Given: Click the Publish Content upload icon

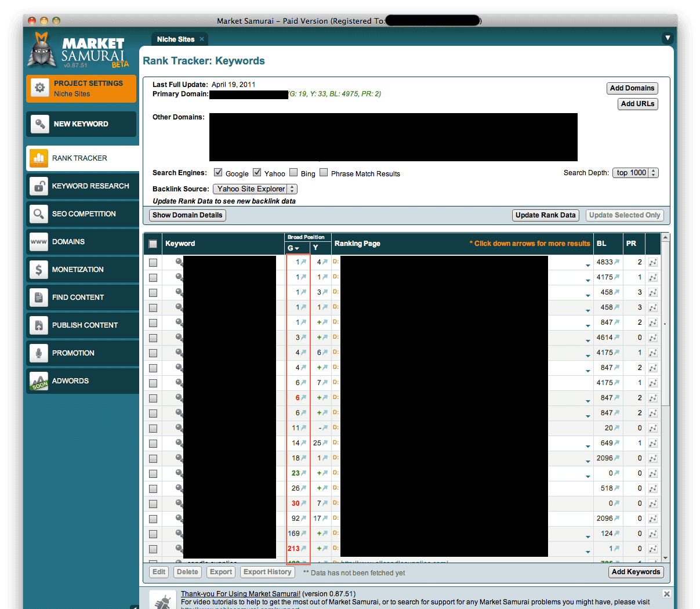Looking at the screenshot, I should [x=39, y=325].
